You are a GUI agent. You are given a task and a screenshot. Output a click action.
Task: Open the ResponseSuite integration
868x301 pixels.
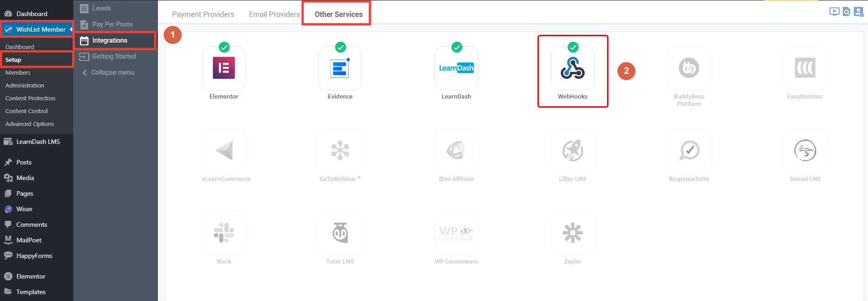pyautogui.click(x=689, y=151)
